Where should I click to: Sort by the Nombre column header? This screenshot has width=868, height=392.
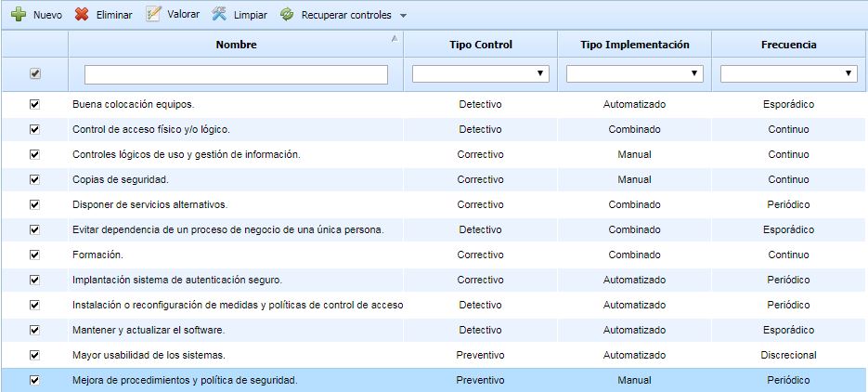(236, 45)
